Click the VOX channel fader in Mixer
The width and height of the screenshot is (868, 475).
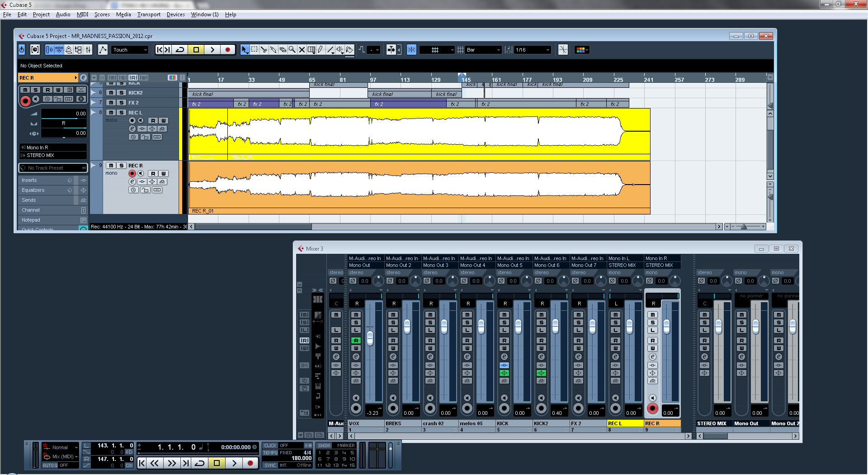click(370, 338)
